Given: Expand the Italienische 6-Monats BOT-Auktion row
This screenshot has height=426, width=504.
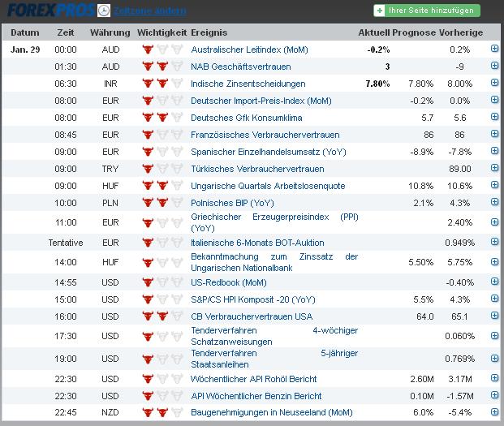Looking at the screenshot, I should click(494, 243).
